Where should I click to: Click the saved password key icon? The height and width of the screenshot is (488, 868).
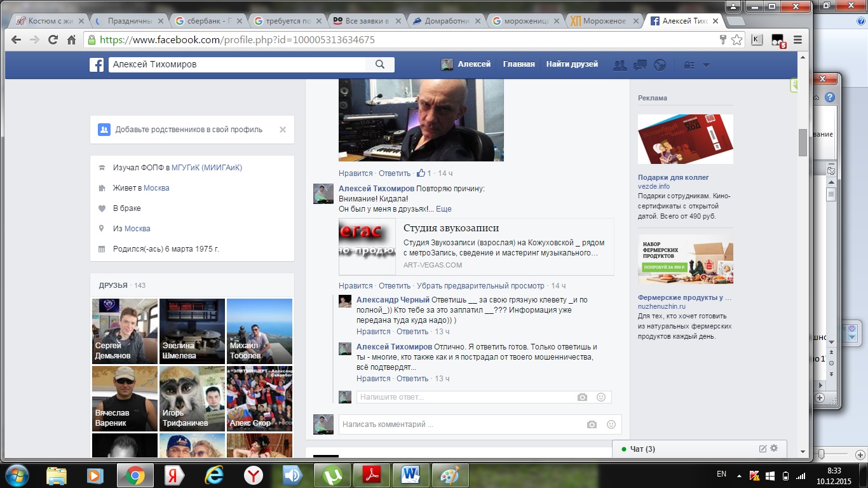click(722, 39)
